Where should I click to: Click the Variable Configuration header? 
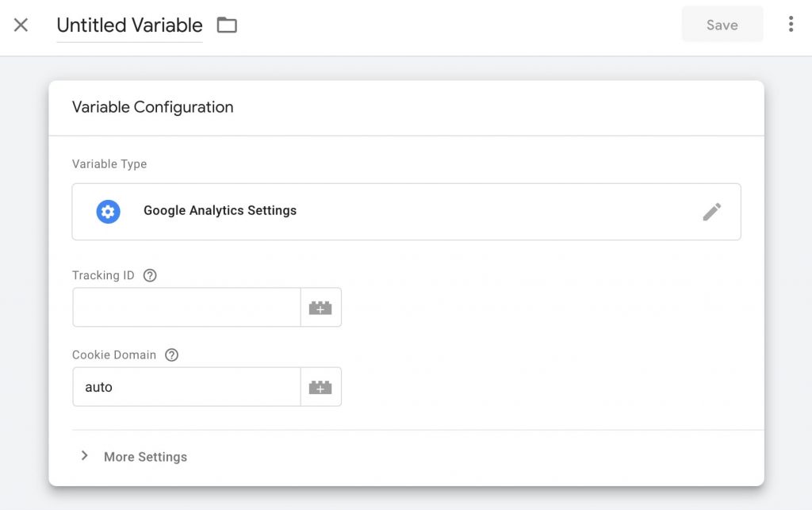pos(153,107)
